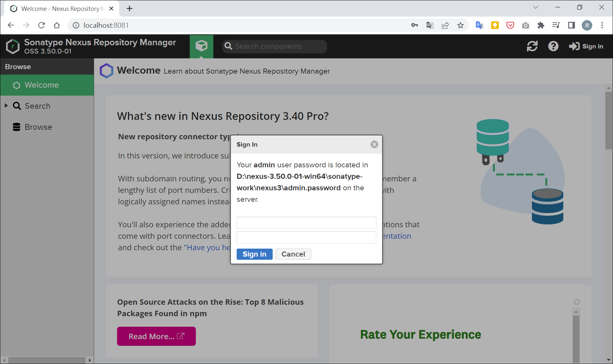Screen dimensions: 613x364
Task: Dismiss the Rate Your Experience panel
Action: [577, 302]
